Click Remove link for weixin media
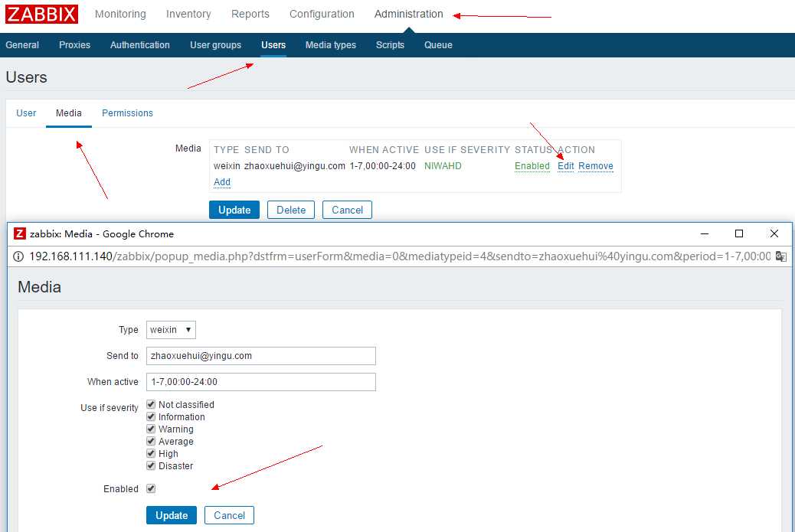Image resolution: width=795 pixels, height=532 pixels. (x=596, y=166)
